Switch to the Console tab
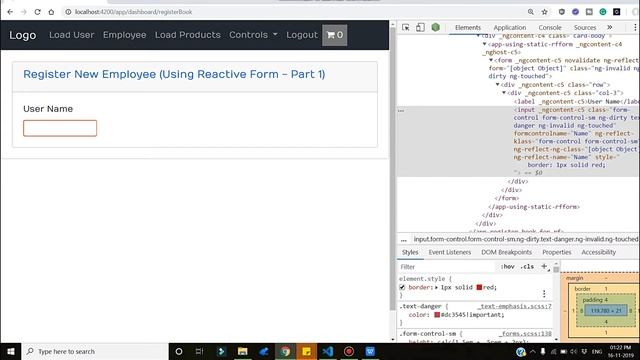The image size is (640, 360). click(x=550, y=27)
